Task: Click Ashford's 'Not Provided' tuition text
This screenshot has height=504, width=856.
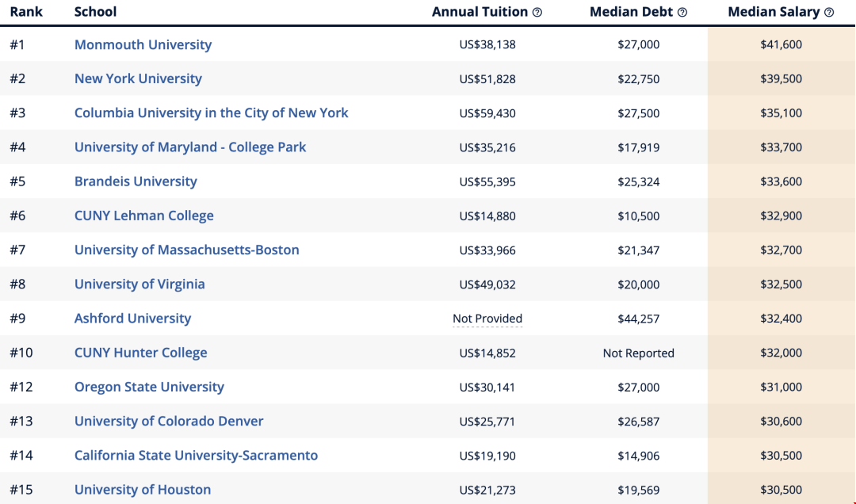Action: point(487,319)
